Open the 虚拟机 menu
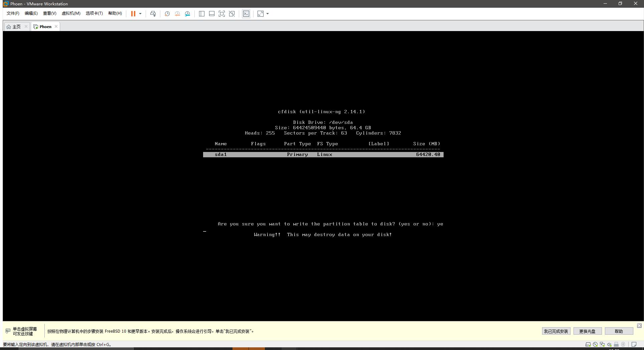Screen dimensions: 644x350 (x=71, y=13)
